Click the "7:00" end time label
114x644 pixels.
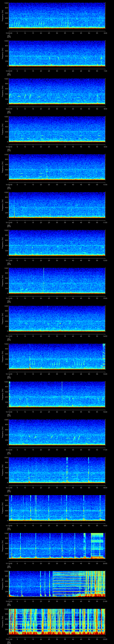[x=105, y=71]
